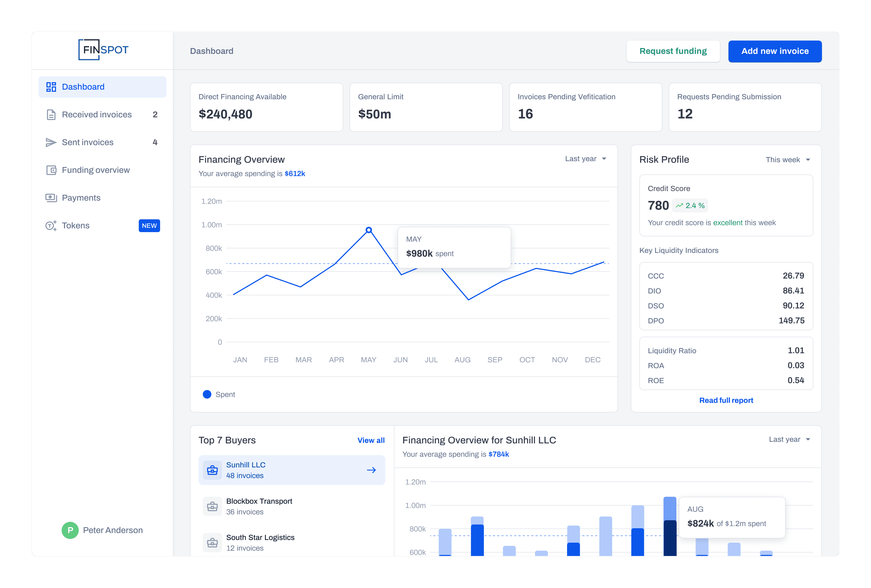
Task: Click the Request funding button
Action: [673, 51]
